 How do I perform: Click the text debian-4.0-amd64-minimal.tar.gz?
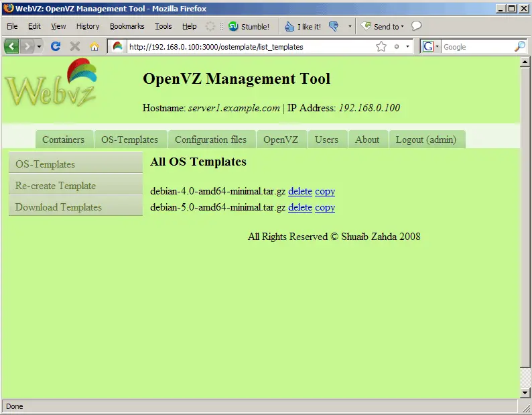(218, 191)
